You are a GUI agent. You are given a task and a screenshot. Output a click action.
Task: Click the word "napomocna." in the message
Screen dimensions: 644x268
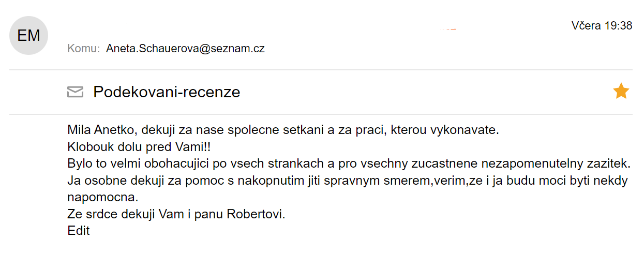tap(103, 198)
